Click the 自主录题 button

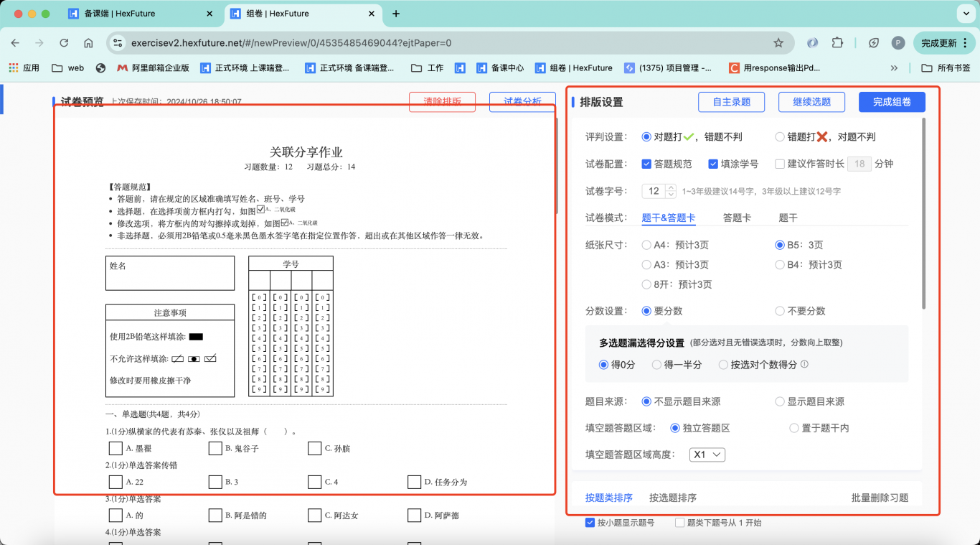[x=732, y=102]
